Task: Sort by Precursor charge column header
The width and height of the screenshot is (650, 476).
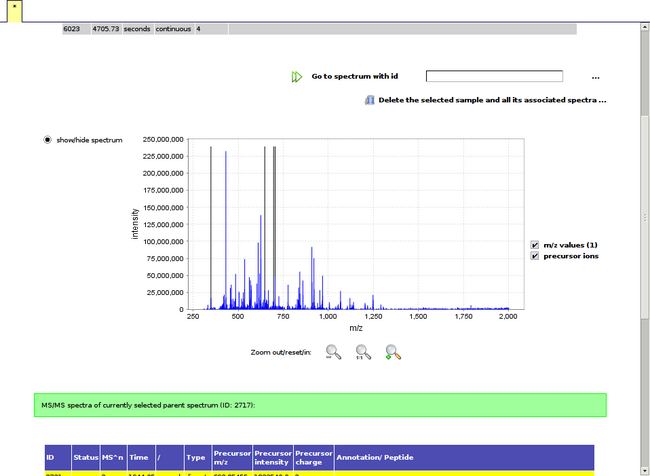Action: (313, 457)
